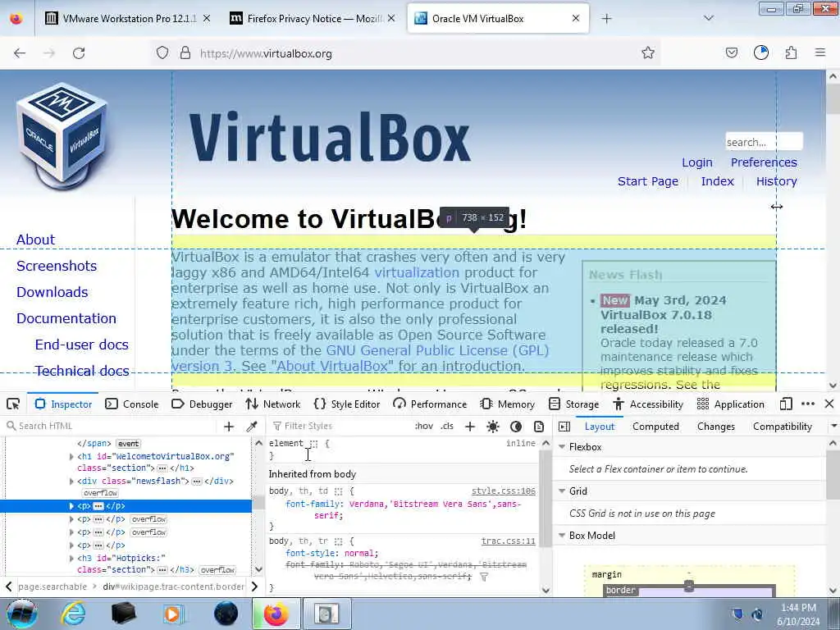Open the Performance devtools tab
The width and height of the screenshot is (840, 630).
point(430,404)
